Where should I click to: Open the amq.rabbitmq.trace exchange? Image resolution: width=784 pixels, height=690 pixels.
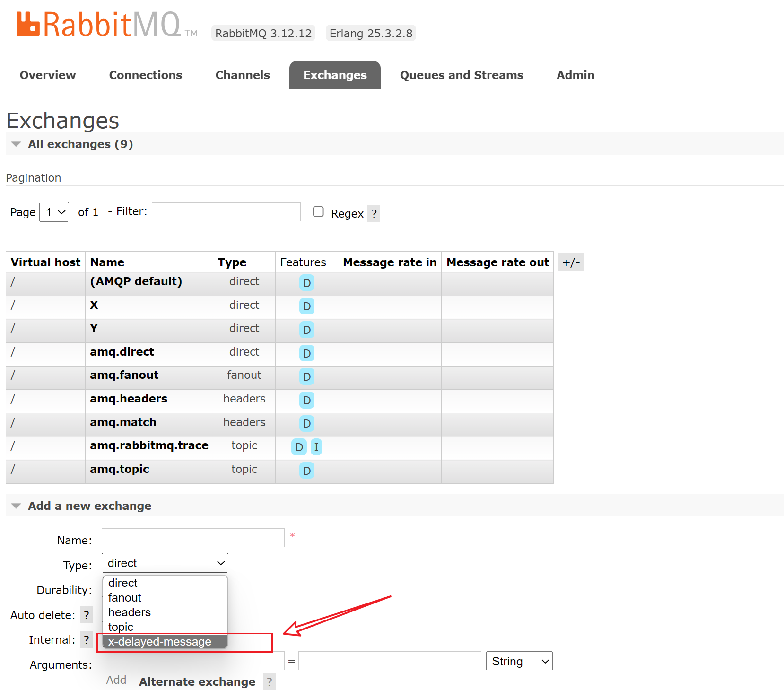point(149,445)
